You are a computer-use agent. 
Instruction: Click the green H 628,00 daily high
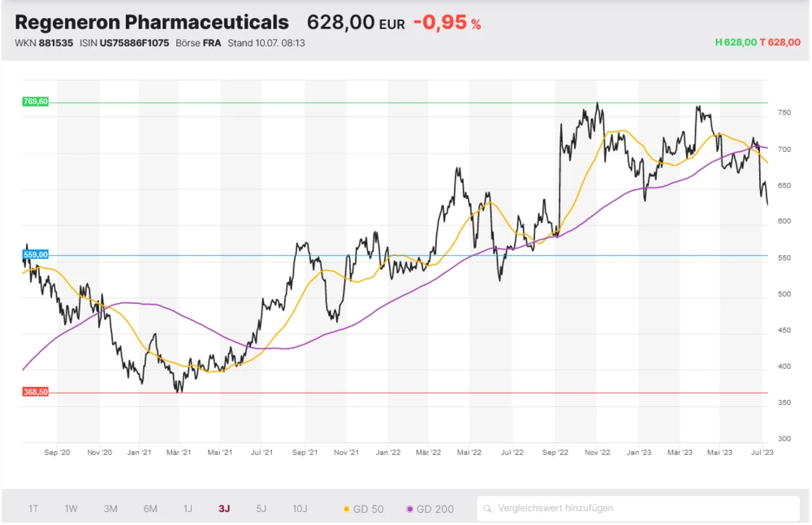pyautogui.click(x=736, y=42)
